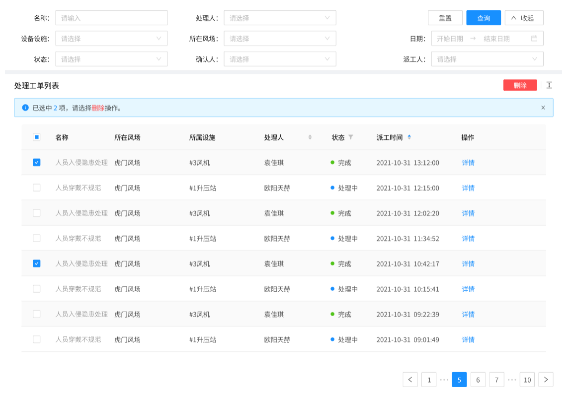Viewport: 567px width, 396px height.
Task: Check the 12:15:00 row checkbox
Action: (x=37, y=188)
